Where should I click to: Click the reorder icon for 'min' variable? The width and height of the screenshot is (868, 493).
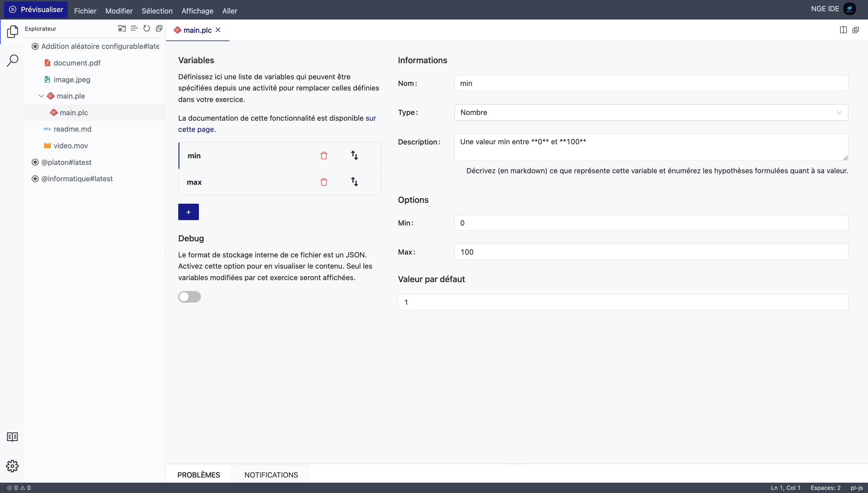coord(355,156)
